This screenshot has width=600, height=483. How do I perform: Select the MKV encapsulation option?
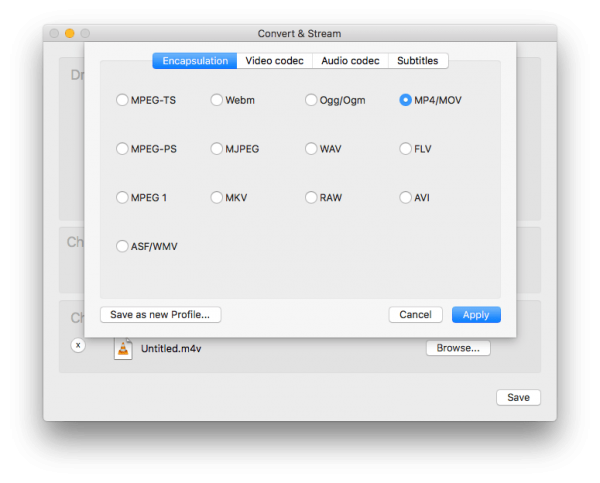coord(217,198)
